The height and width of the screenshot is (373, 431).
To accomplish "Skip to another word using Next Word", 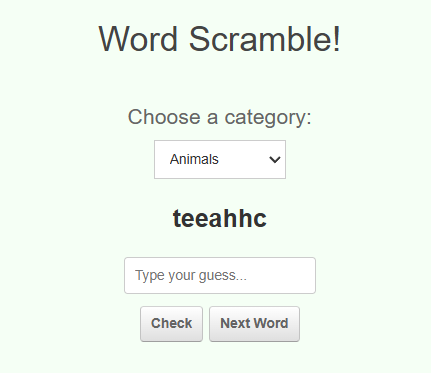I will coord(254,324).
